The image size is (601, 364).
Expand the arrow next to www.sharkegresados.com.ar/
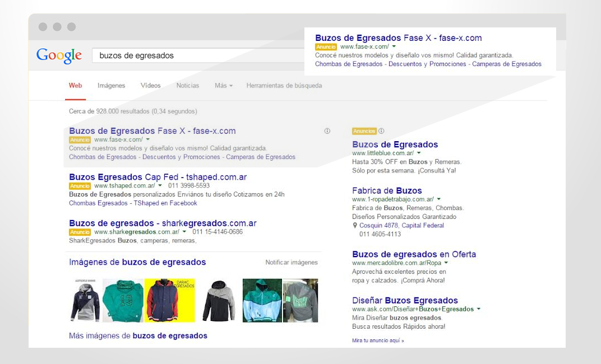pos(184,232)
